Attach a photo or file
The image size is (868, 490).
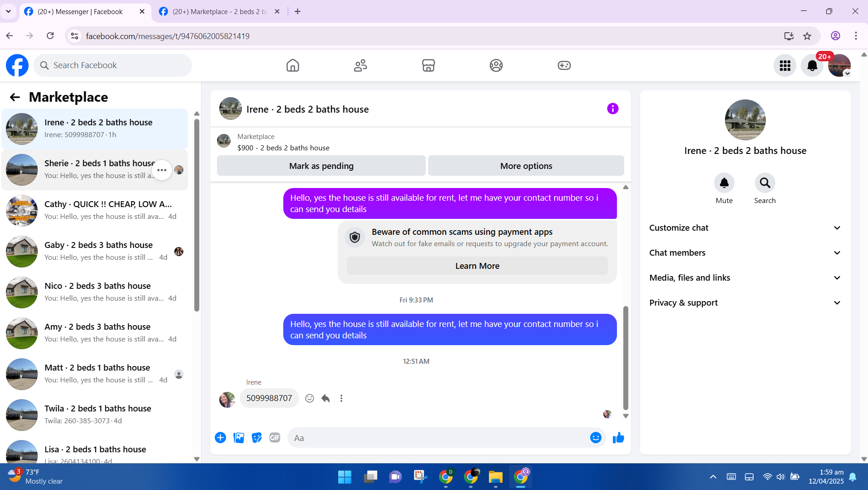point(239,438)
